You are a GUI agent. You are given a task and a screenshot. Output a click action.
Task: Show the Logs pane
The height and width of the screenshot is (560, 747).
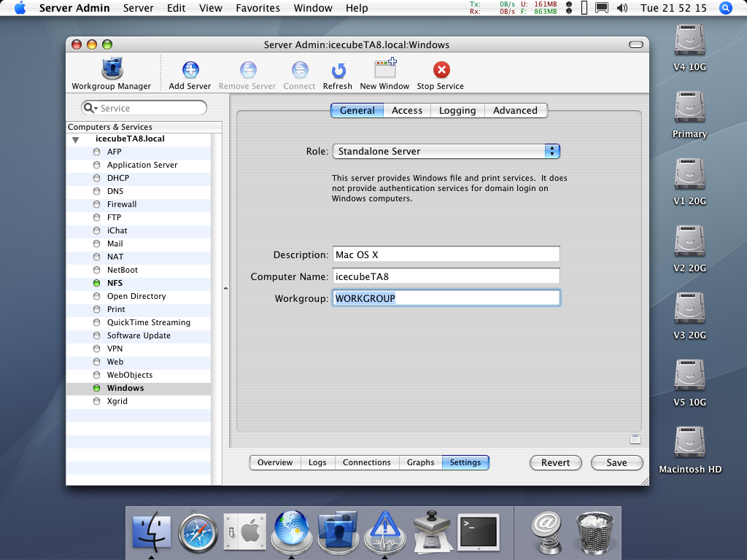click(317, 462)
